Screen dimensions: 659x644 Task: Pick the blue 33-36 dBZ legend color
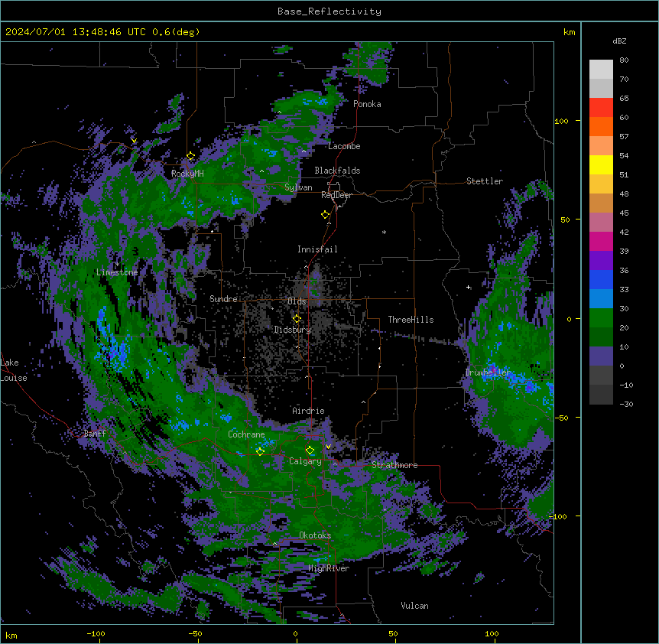(x=601, y=279)
